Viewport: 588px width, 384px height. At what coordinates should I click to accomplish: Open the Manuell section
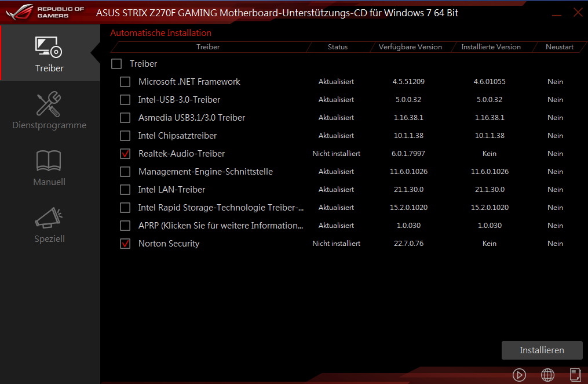49,168
